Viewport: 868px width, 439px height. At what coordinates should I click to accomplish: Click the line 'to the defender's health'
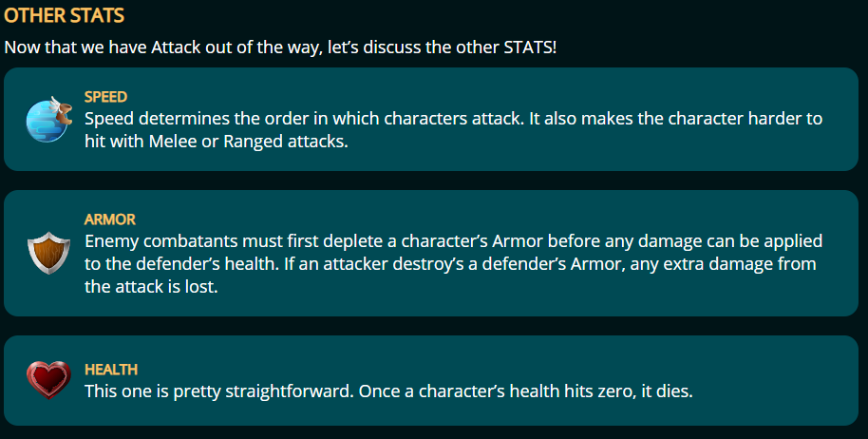tap(450, 264)
